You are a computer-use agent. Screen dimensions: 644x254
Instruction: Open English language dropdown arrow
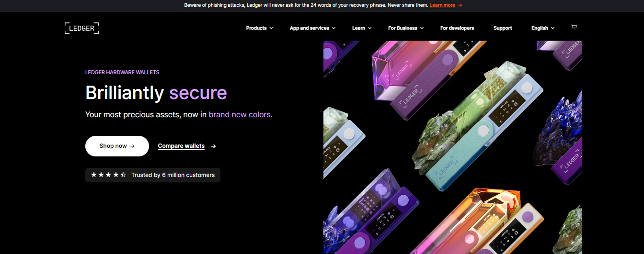pos(552,28)
